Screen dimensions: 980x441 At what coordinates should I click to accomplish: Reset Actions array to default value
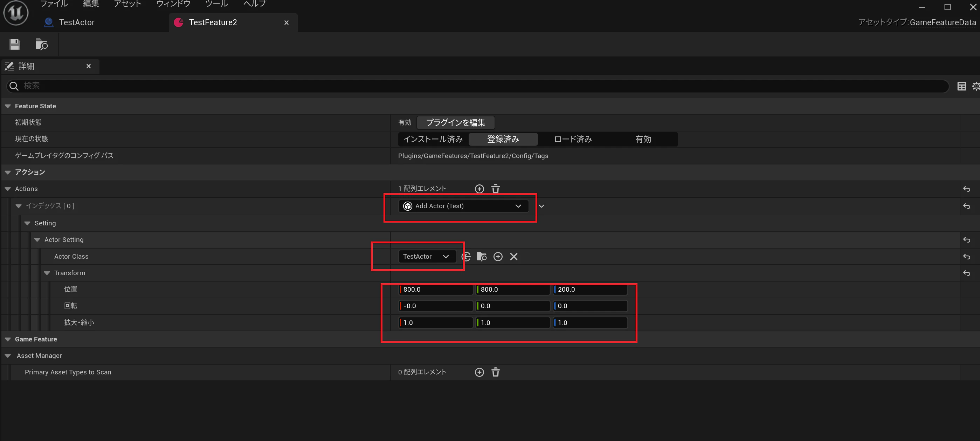tap(966, 189)
